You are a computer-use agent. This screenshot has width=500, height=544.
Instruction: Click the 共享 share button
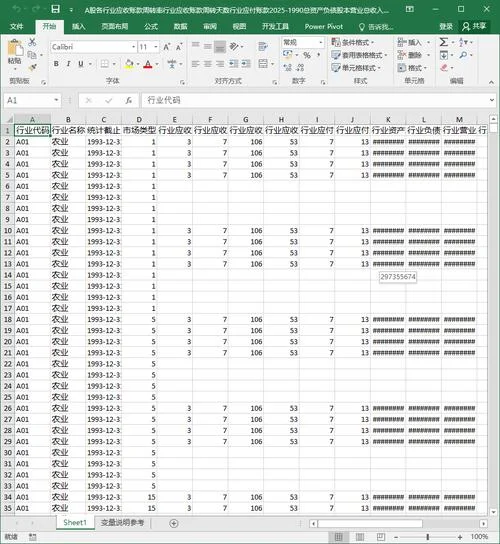[x=475, y=26]
